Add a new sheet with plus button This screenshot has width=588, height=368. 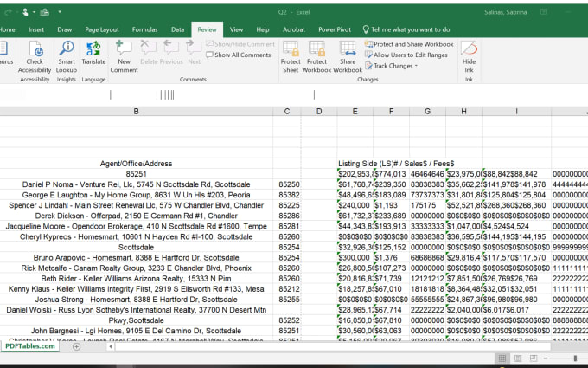point(76,346)
